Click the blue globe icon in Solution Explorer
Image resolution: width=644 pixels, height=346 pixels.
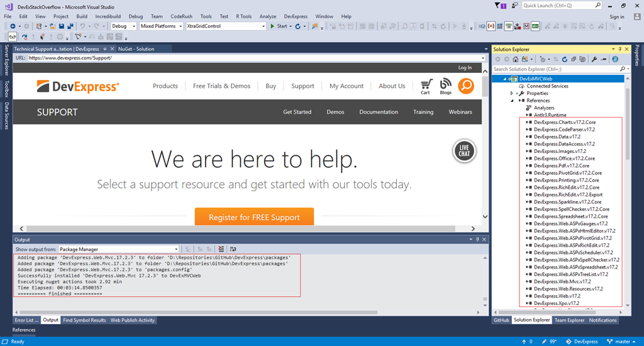[615, 59]
